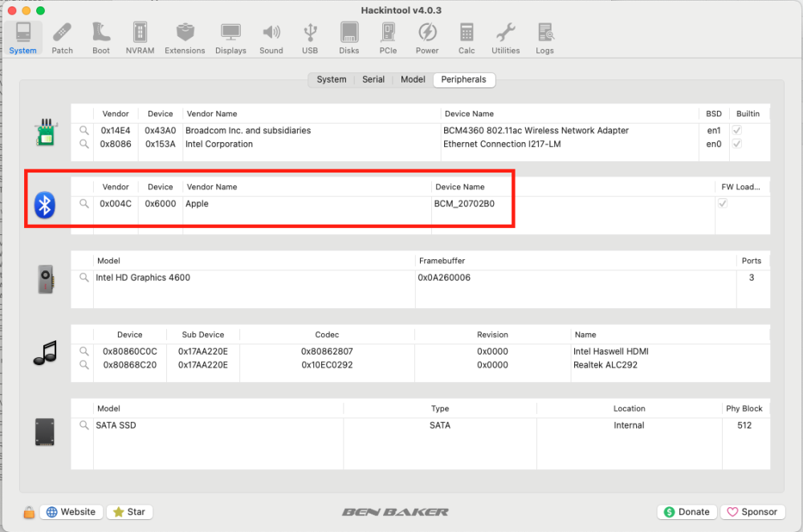Open the Power toolbar section
Viewport: 803px width, 532px height.
coord(427,39)
